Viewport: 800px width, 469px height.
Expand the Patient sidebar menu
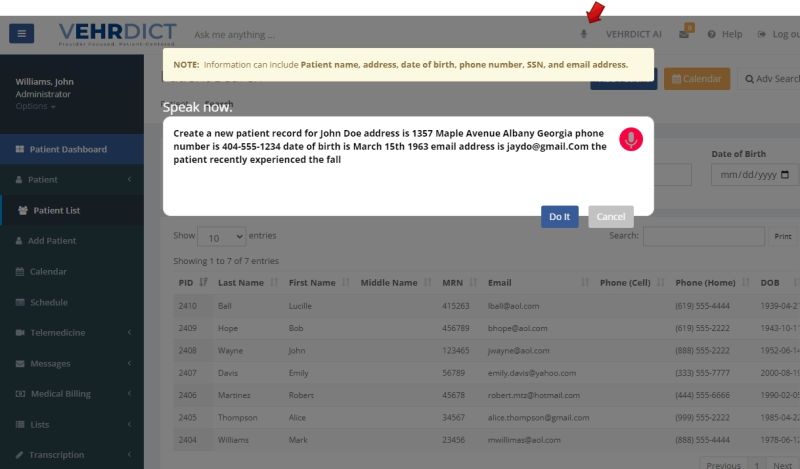tap(72, 180)
